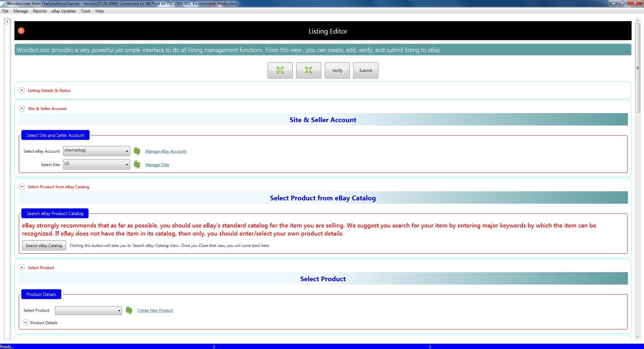Close the Listing Editor with red X
Image resolution: width=644 pixels, height=349 pixels.
click(21, 31)
